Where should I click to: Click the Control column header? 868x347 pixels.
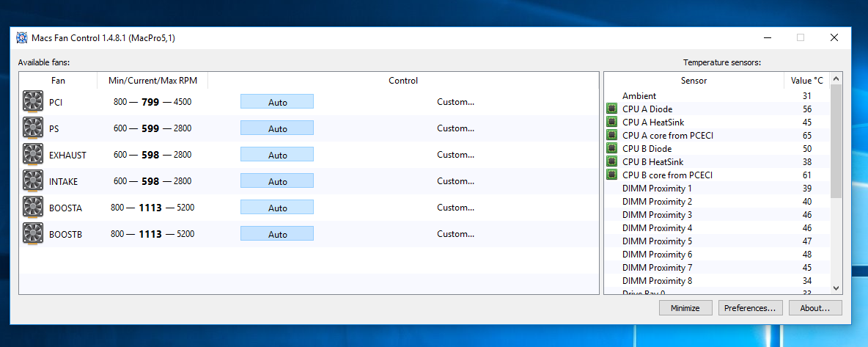point(403,81)
